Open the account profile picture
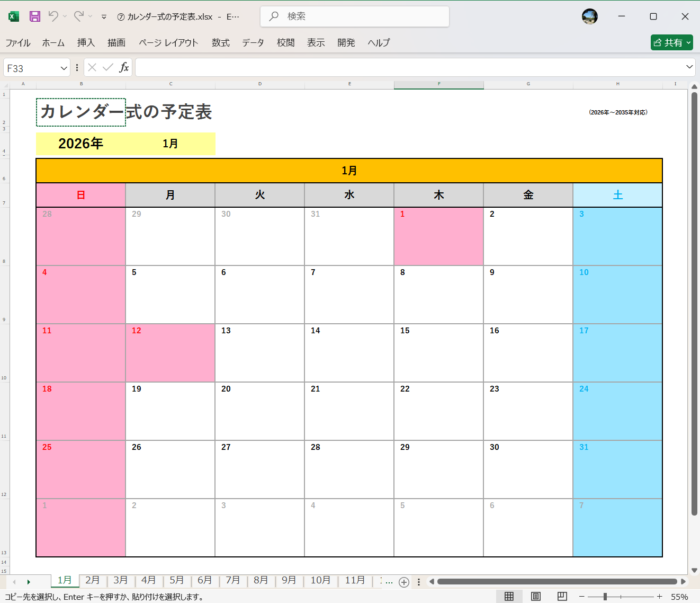Image resolution: width=700 pixels, height=603 pixels. (x=589, y=16)
